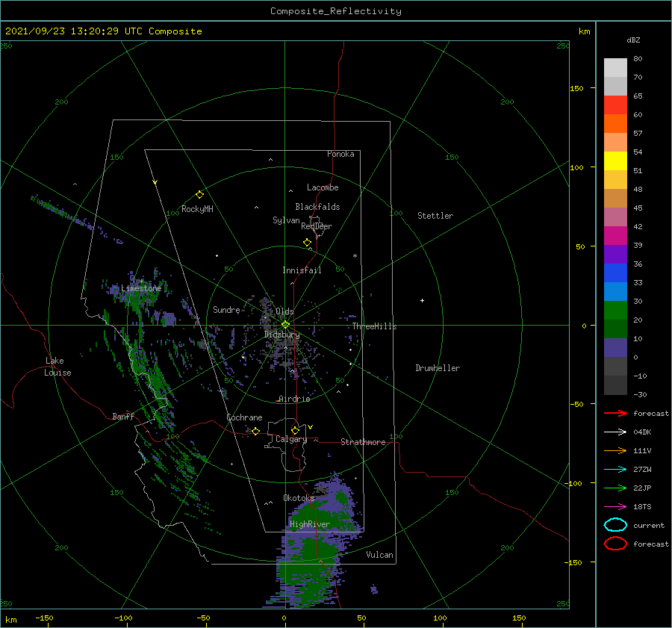
Task: Select the orange 111V arrow icon
Action: [x=615, y=450]
